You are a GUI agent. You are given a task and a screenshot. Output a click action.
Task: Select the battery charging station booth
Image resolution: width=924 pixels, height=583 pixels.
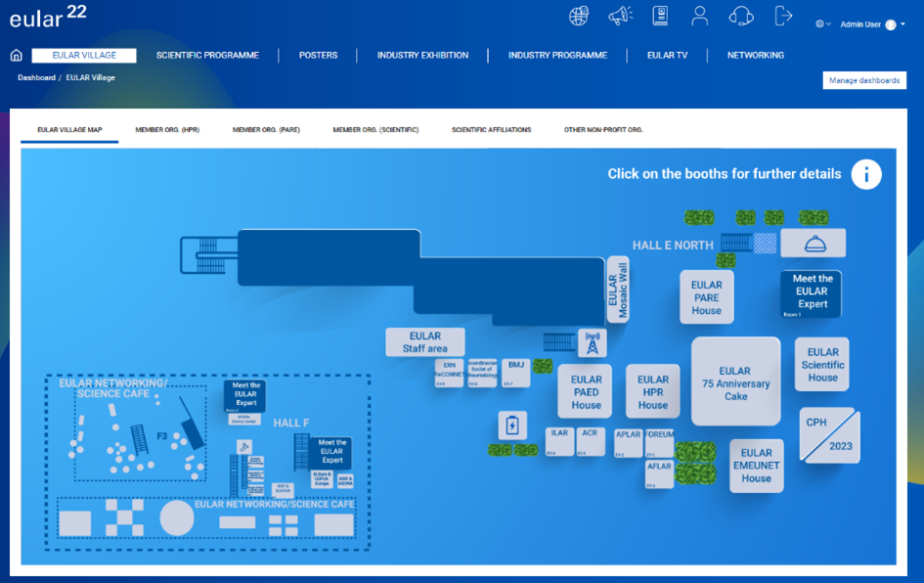[x=512, y=426]
